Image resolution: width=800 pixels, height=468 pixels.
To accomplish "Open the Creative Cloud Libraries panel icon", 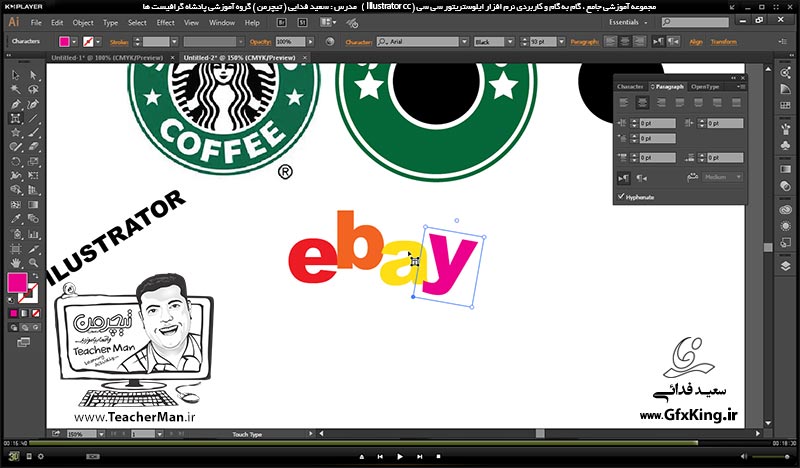I will pos(785,210).
